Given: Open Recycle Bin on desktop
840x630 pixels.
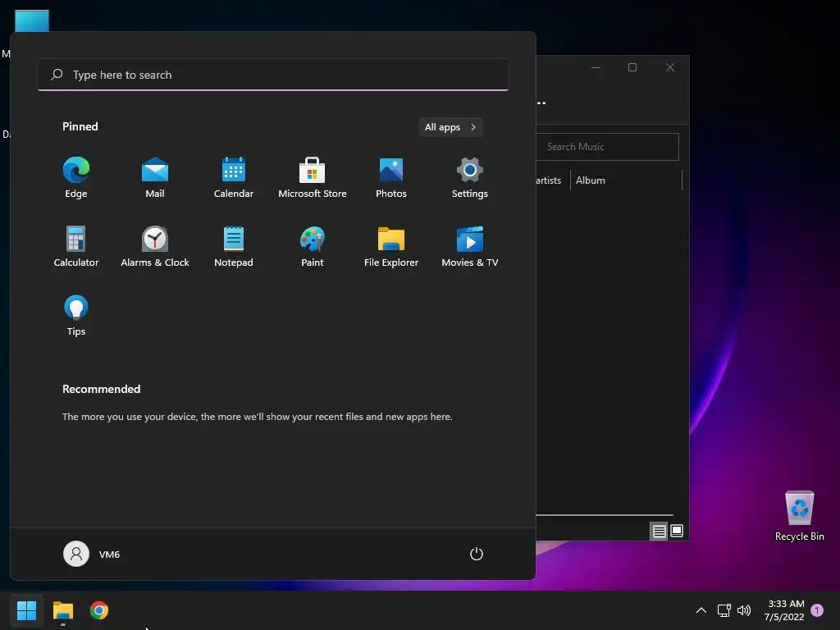Looking at the screenshot, I should (x=799, y=515).
